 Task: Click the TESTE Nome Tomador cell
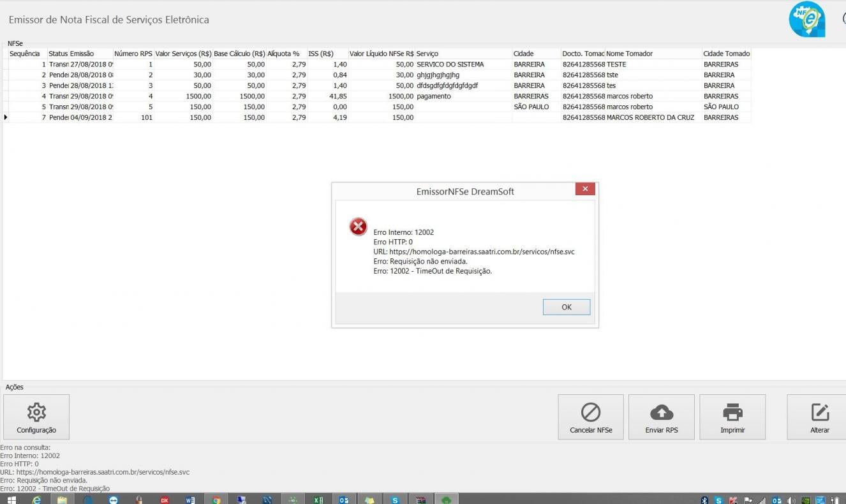tap(653, 64)
